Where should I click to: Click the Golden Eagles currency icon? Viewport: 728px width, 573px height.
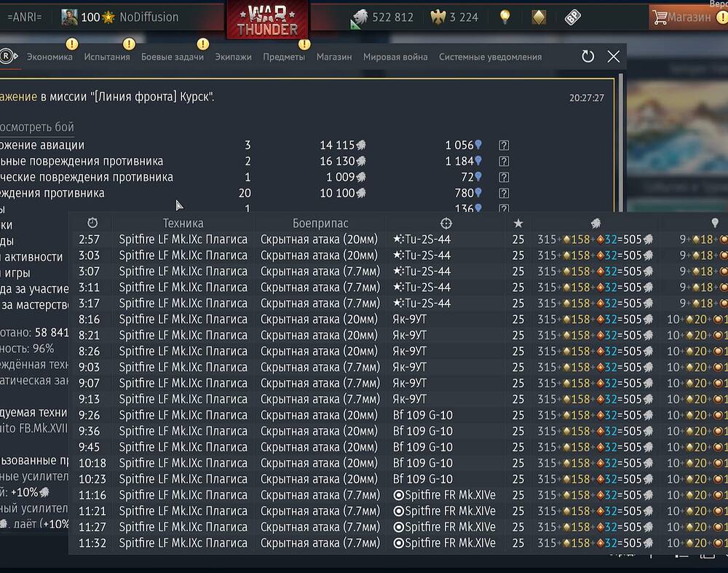(438, 17)
